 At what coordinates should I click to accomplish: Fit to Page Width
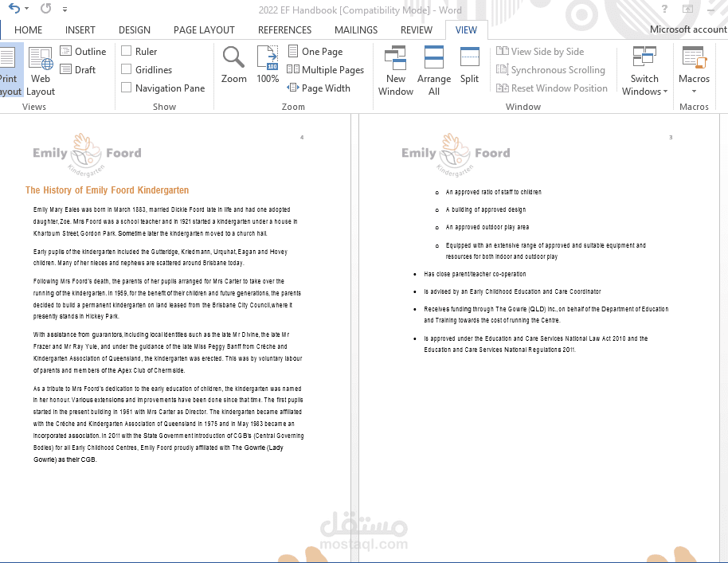point(319,88)
